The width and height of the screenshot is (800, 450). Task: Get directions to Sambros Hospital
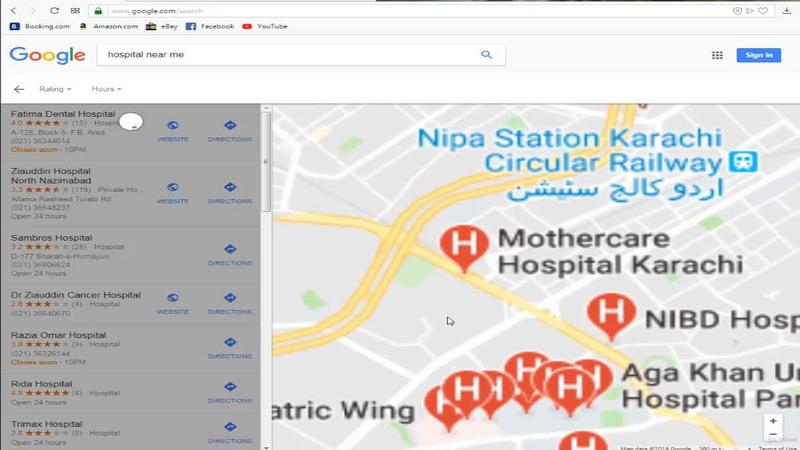coord(230,255)
